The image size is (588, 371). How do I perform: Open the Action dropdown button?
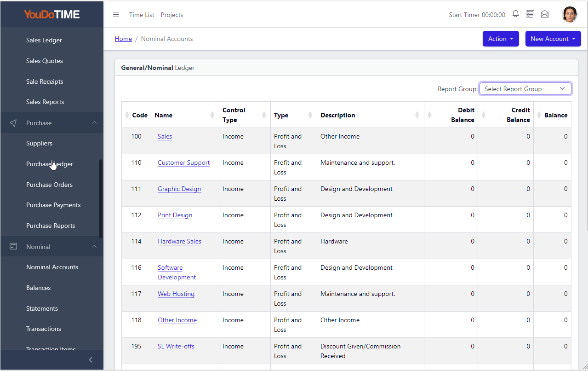pyautogui.click(x=501, y=39)
